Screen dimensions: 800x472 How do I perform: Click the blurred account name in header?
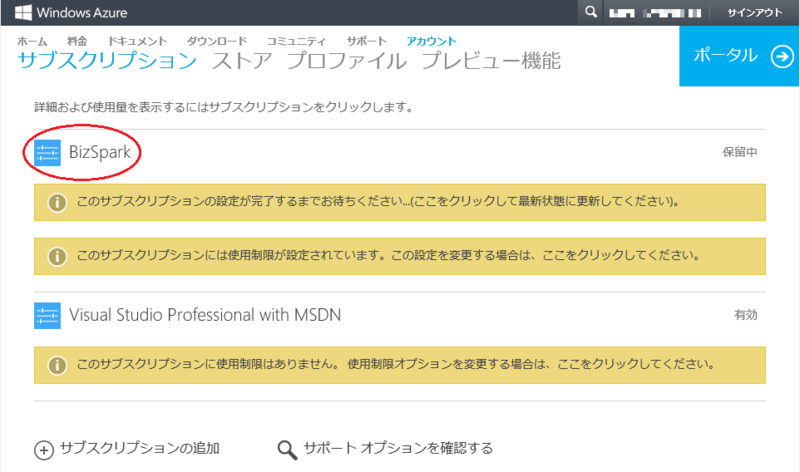[x=655, y=13]
